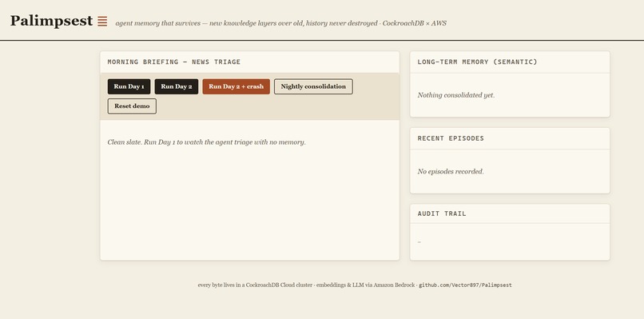
Task: Click 'every byte lives in a CockroachDB' footer text
Action: tap(306, 285)
